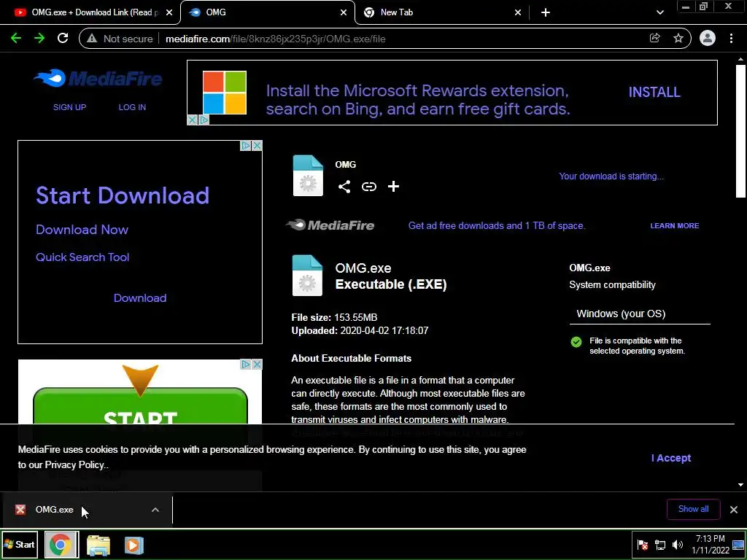Close the New Tab tab
This screenshot has height=560, width=747.
[x=518, y=12]
